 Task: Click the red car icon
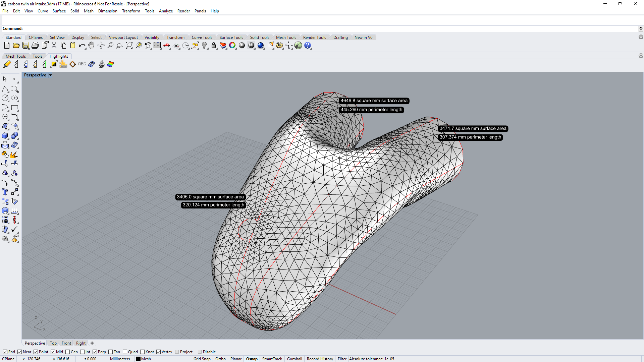point(167,46)
